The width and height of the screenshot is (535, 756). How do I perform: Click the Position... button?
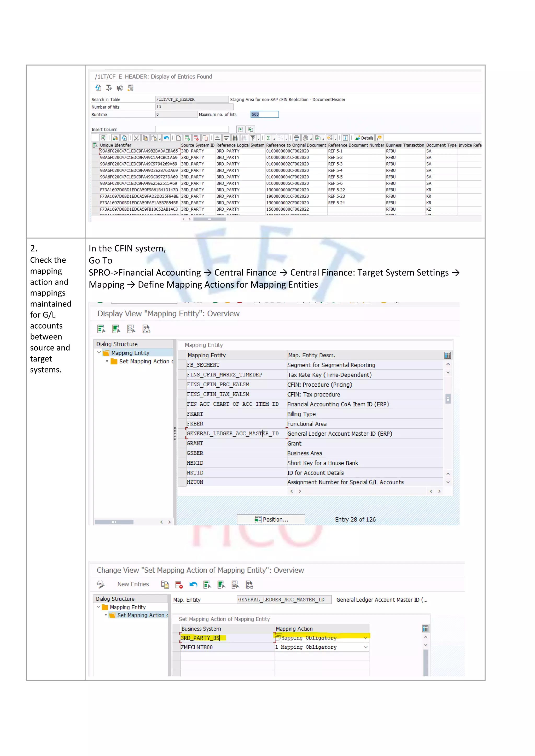[271, 519]
